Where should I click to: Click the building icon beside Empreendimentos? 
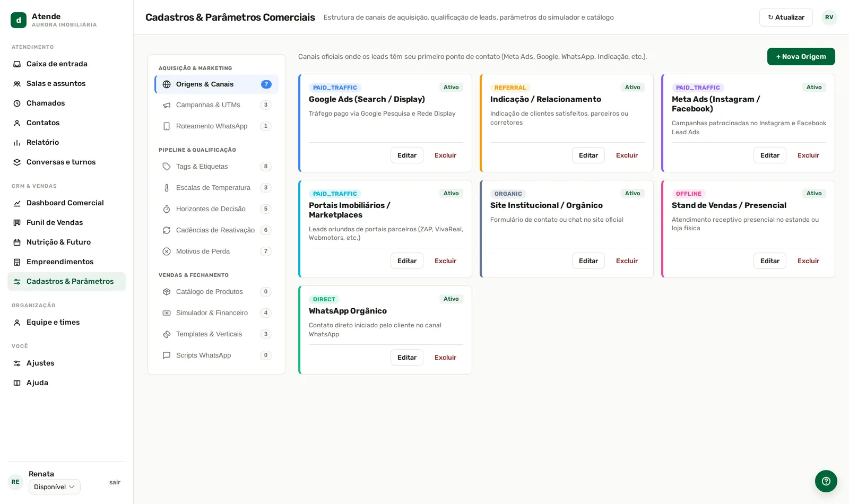(x=17, y=262)
